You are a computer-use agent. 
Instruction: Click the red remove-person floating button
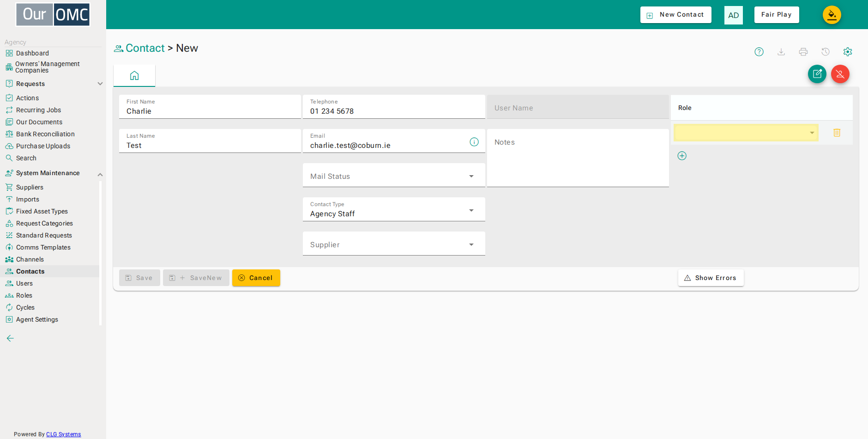pyautogui.click(x=840, y=74)
